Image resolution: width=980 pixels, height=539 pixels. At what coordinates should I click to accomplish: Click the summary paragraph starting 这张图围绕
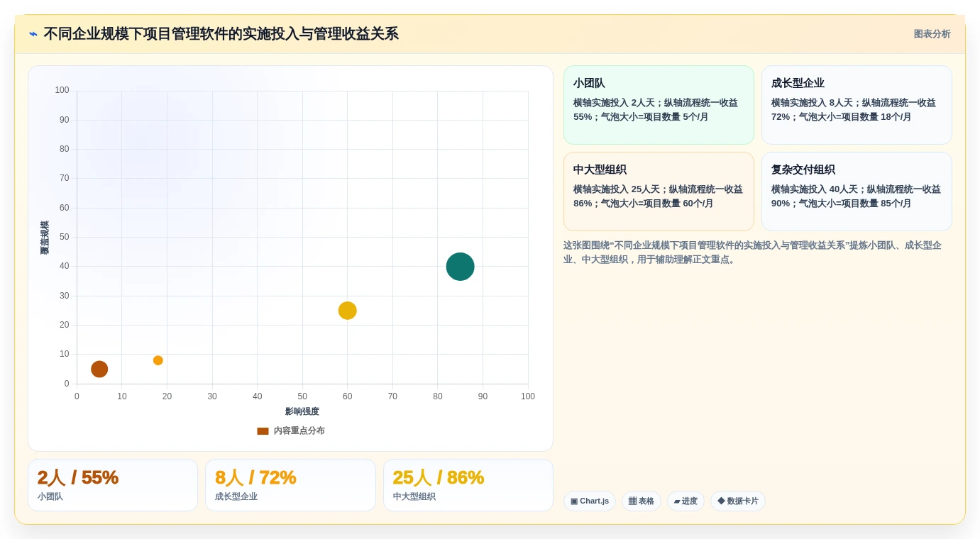754,252
